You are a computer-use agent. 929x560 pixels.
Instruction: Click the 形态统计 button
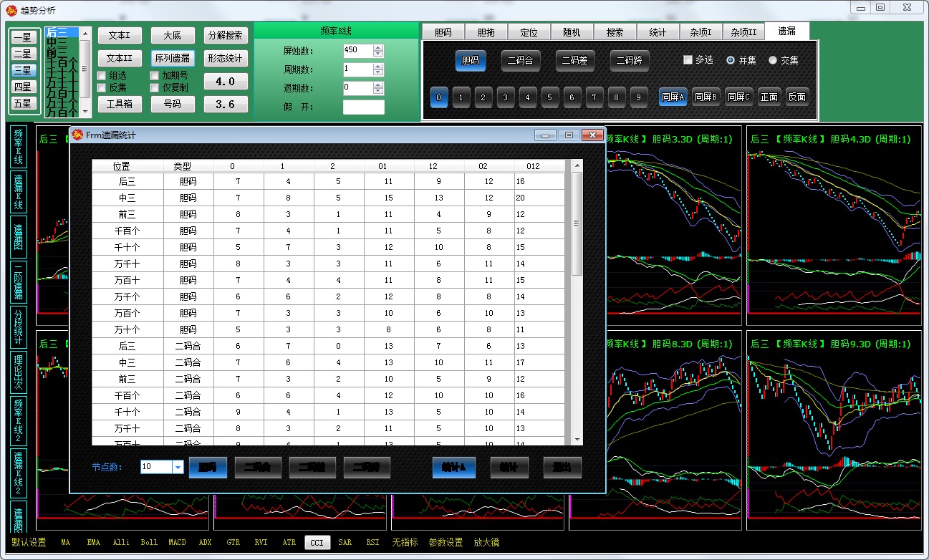coord(226,58)
